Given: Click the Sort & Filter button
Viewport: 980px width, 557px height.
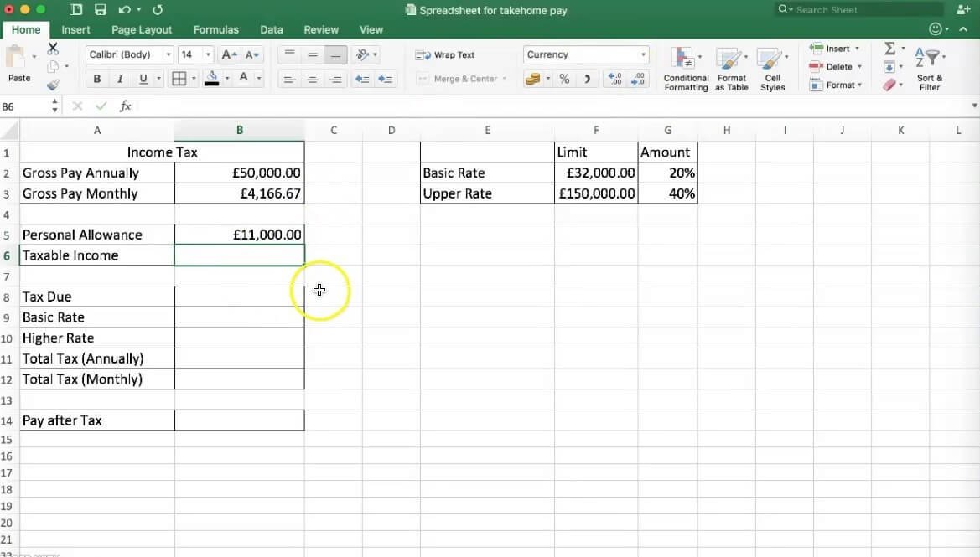Looking at the screenshot, I should tap(929, 69).
